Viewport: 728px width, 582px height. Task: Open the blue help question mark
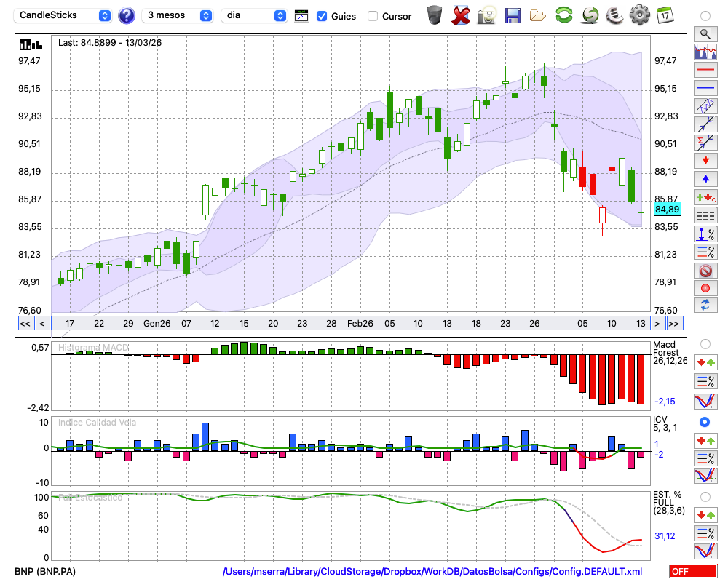[x=126, y=16]
